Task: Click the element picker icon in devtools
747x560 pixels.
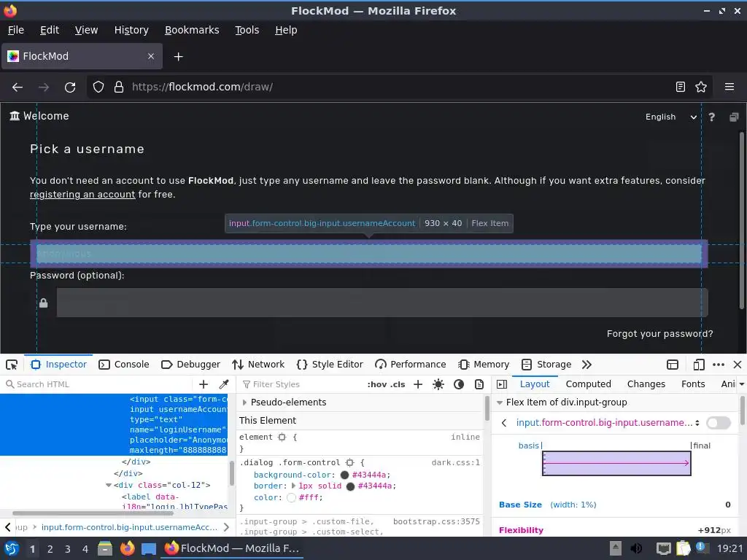Action: pyautogui.click(x=12, y=365)
